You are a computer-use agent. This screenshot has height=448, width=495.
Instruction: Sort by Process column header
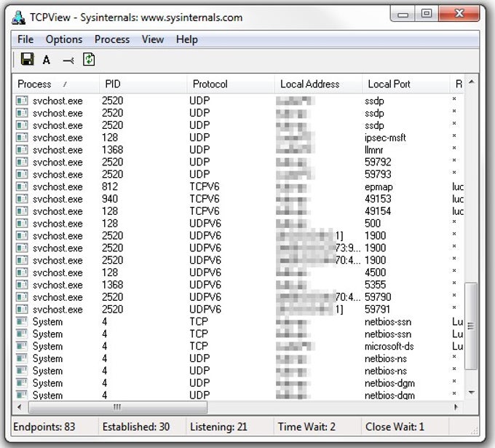click(x=56, y=84)
